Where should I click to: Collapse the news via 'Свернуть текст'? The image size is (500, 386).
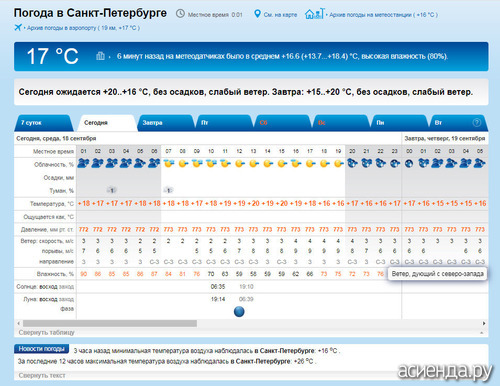coord(42,375)
